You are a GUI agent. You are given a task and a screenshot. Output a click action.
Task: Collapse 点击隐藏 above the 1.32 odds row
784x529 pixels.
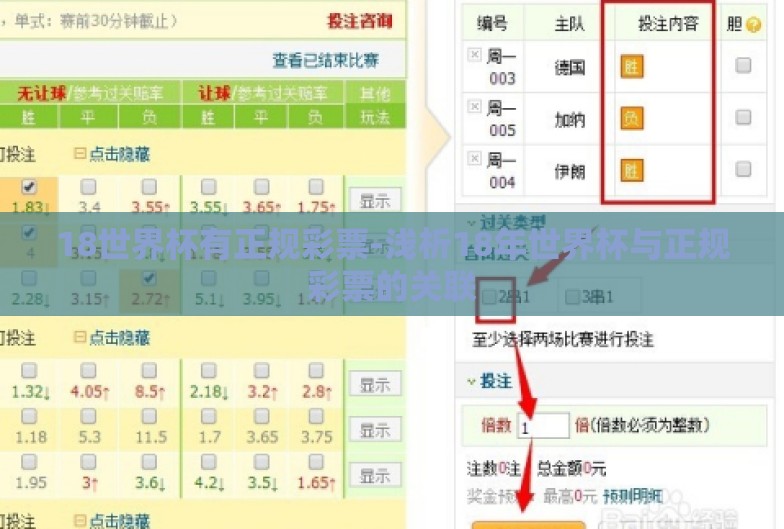point(112,338)
